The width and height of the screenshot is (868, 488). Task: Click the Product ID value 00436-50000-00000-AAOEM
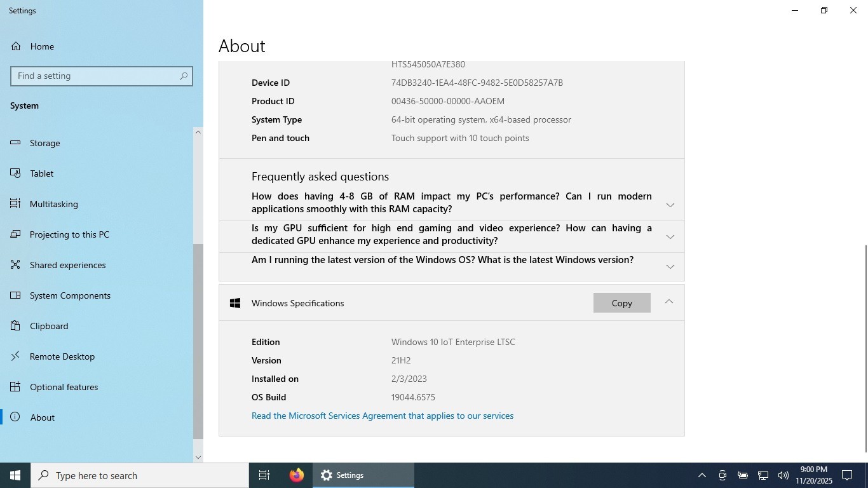coord(448,101)
